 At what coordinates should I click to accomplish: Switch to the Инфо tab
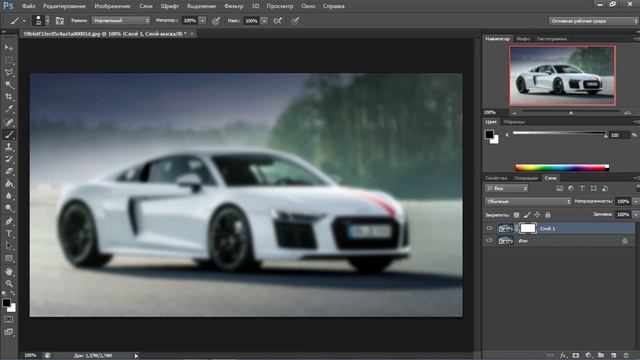point(523,39)
